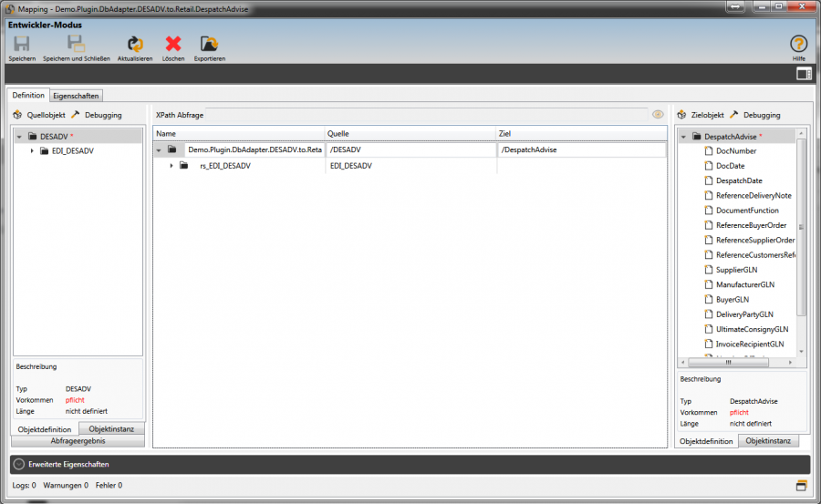
Task: Expand the Erweiterte Eigenschaften section
Action: coord(19,464)
